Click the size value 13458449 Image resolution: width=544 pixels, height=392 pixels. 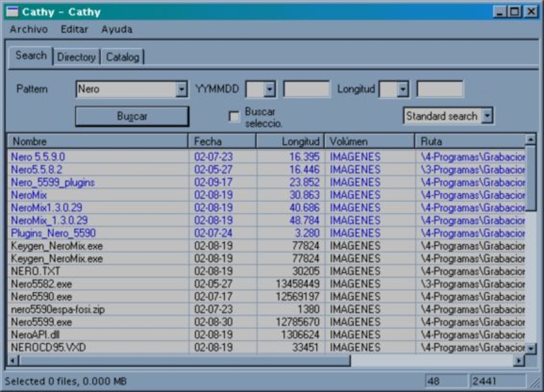tap(297, 284)
